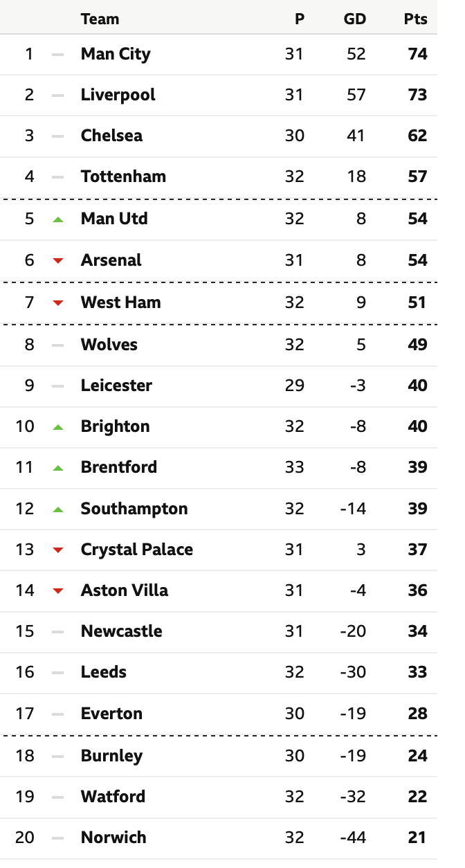Open the Leicester team page
Screen dimensions: 465x868
point(116,386)
